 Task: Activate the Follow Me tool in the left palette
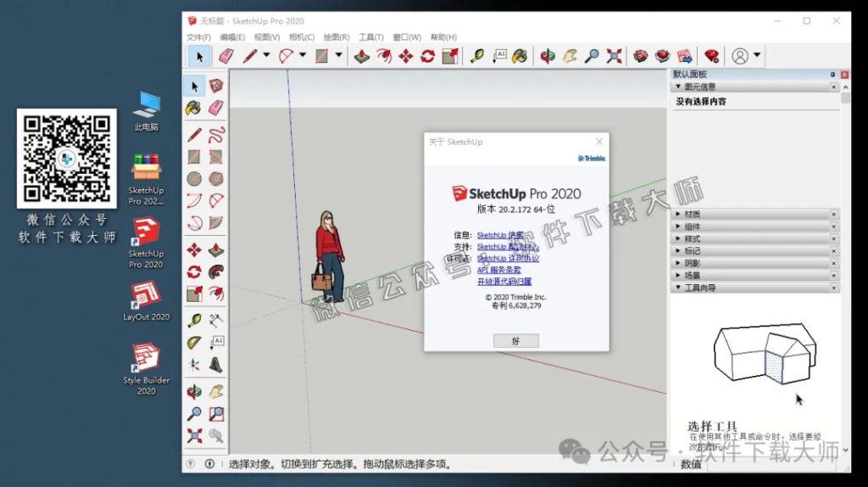point(216,271)
